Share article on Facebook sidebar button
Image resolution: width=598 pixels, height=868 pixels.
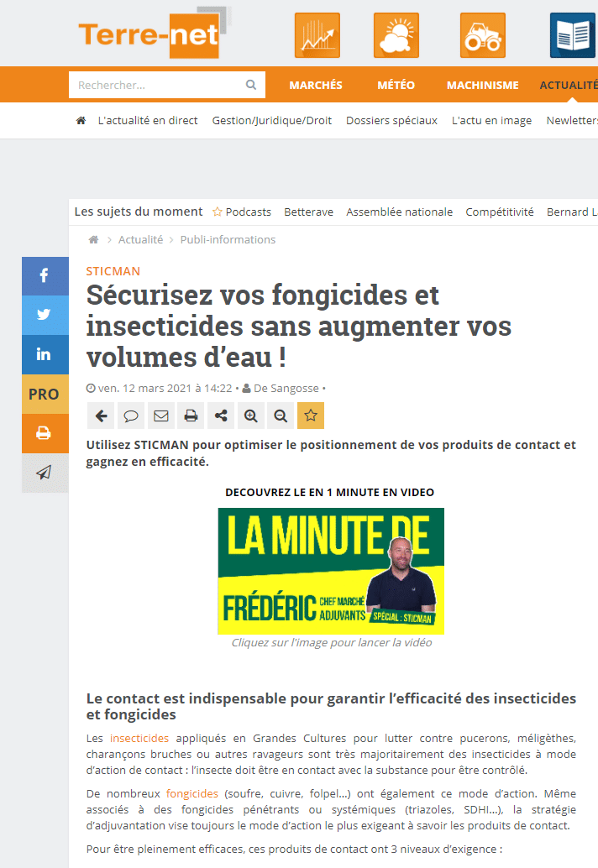(45, 276)
